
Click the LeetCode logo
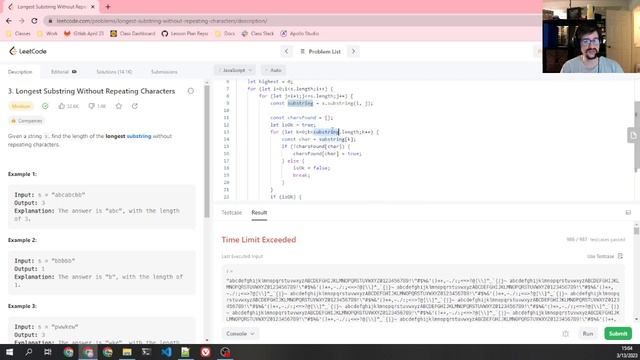pos(28,51)
